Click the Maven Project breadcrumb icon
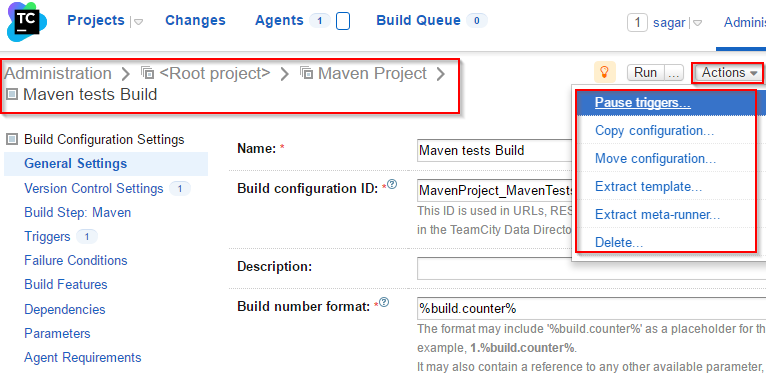Image resolution: width=766 pixels, height=378 pixels. click(306, 73)
